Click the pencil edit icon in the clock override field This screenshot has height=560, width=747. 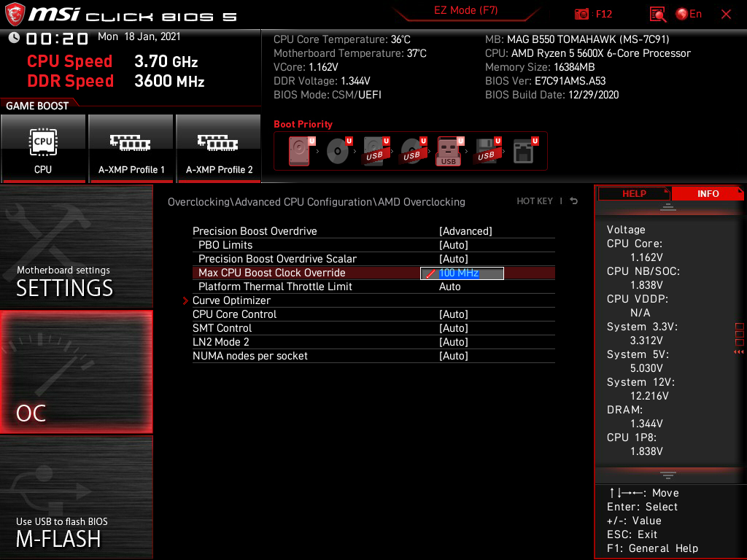[430, 274]
